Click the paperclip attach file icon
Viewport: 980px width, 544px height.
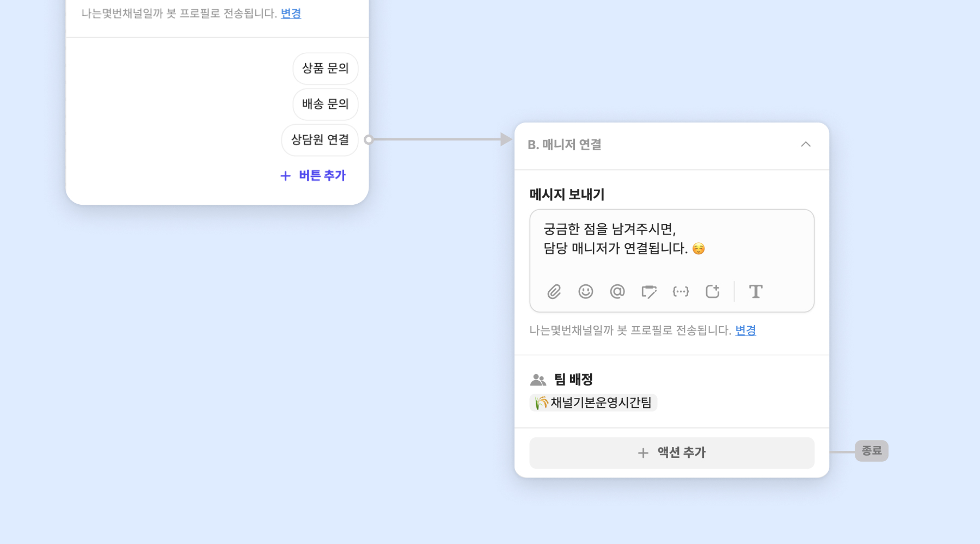point(554,292)
